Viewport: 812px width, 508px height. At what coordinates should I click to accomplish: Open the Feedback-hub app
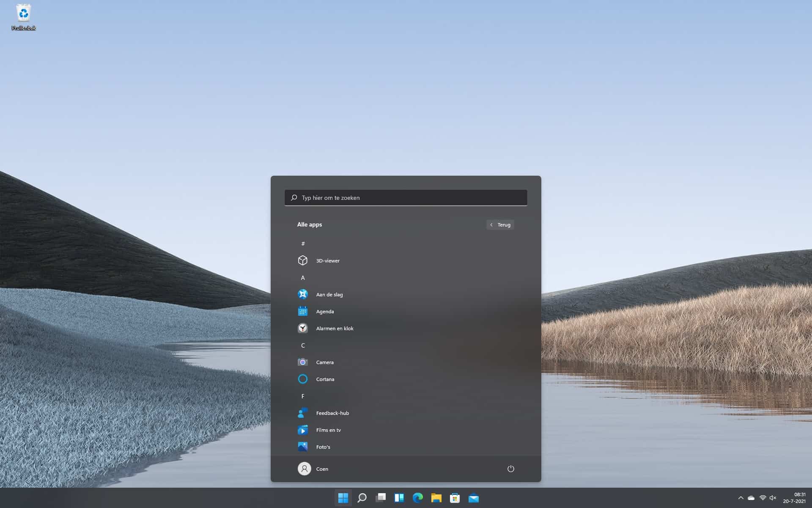pyautogui.click(x=332, y=413)
